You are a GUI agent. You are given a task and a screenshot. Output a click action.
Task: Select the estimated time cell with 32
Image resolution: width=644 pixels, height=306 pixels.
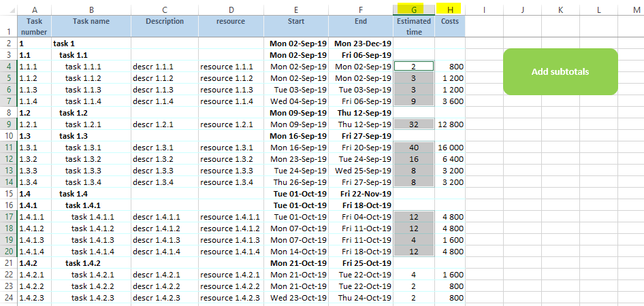(414, 124)
